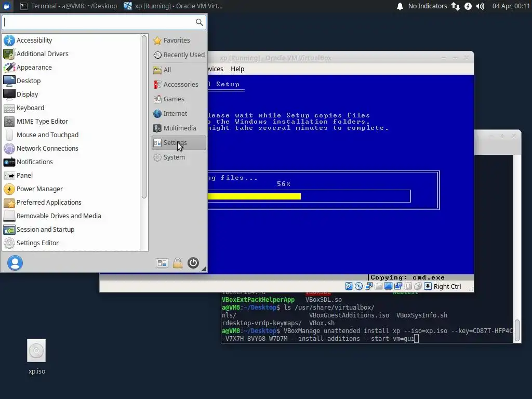This screenshot has width=532, height=399.
Task: Lock the screen using padlock icon
Action: tap(178, 263)
